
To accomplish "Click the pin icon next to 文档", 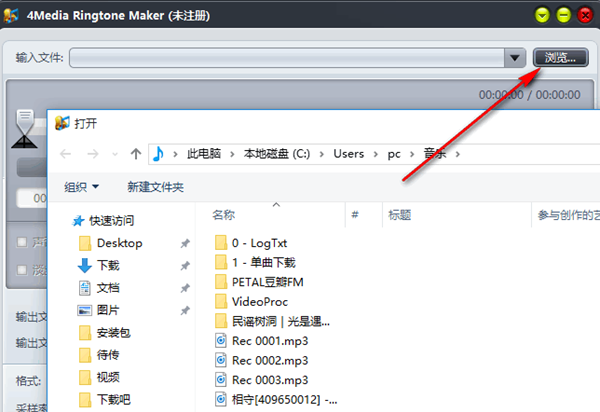I will tap(185, 288).
